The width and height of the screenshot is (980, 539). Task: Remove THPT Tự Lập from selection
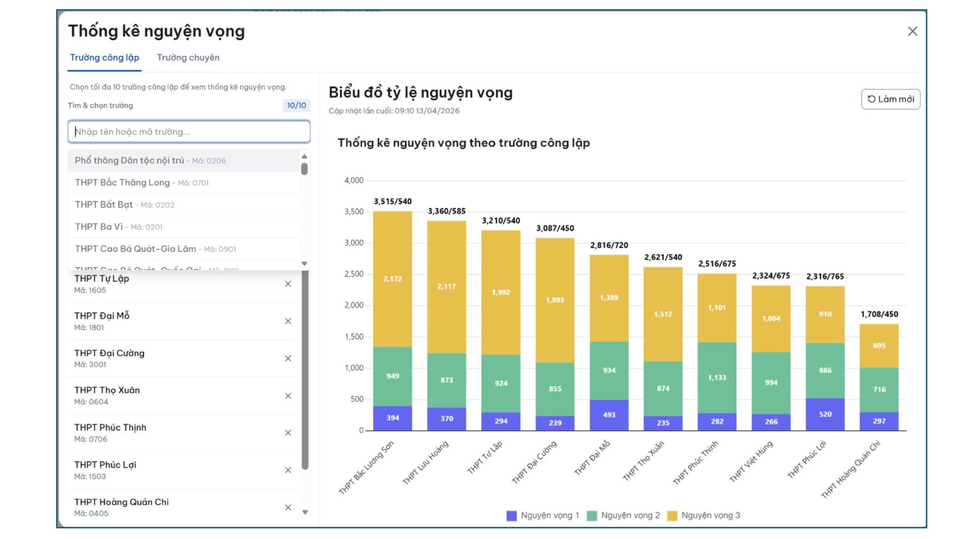pos(288,284)
